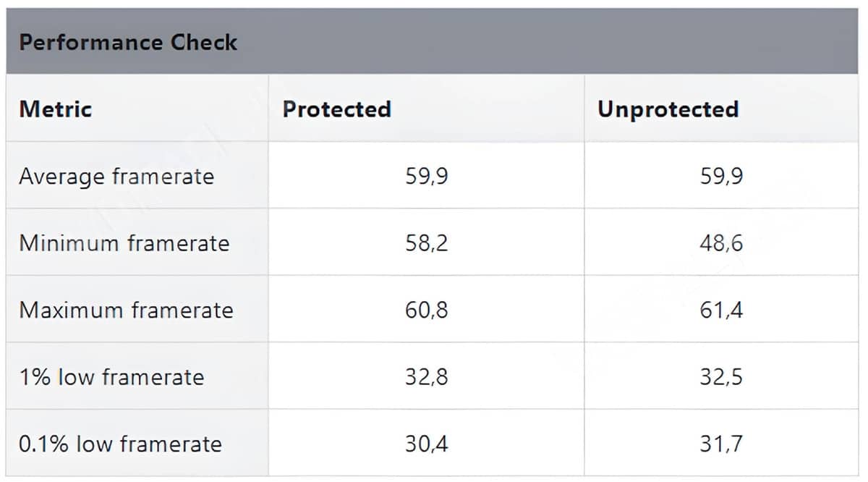Click the 1% low framerate label
This screenshot has width=868, height=482.
point(111,377)
